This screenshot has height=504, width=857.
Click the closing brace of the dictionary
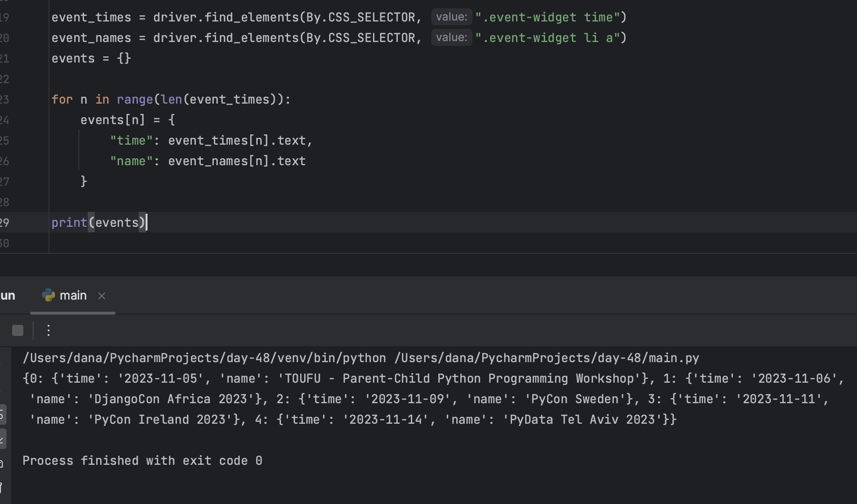pyautogui.click(x=84, y=182)
